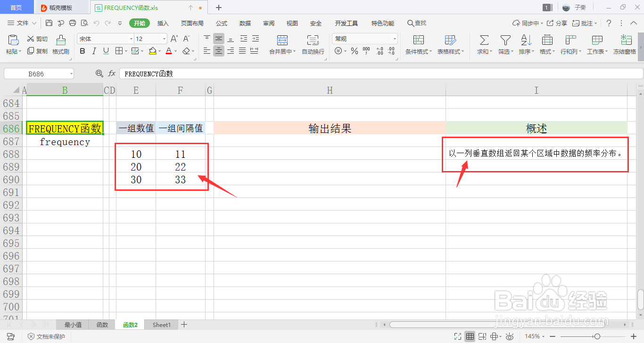Switch to normal grid view in status bar
Viewport: 644px width, 343px height.
pyautogui.click(x=470, y=336)
